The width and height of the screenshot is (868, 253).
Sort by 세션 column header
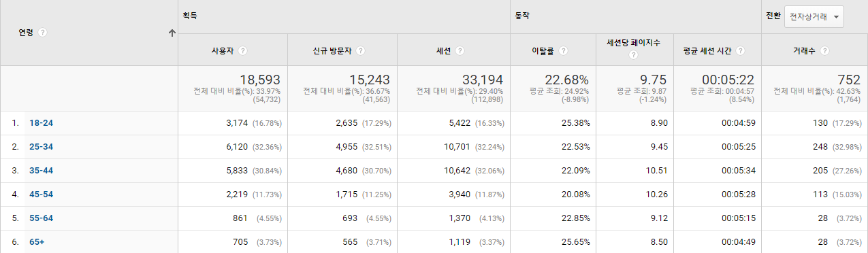pyautogui.click(x=445, y=50)
